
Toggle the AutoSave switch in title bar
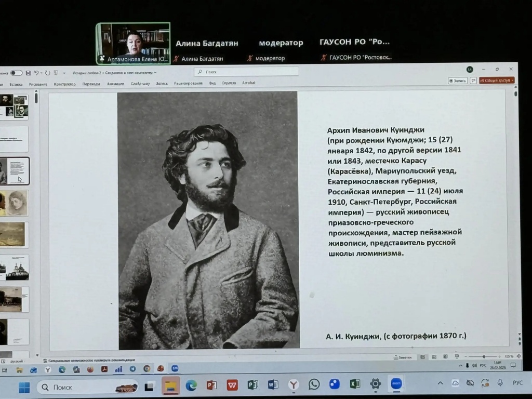[x=16, y=73]
